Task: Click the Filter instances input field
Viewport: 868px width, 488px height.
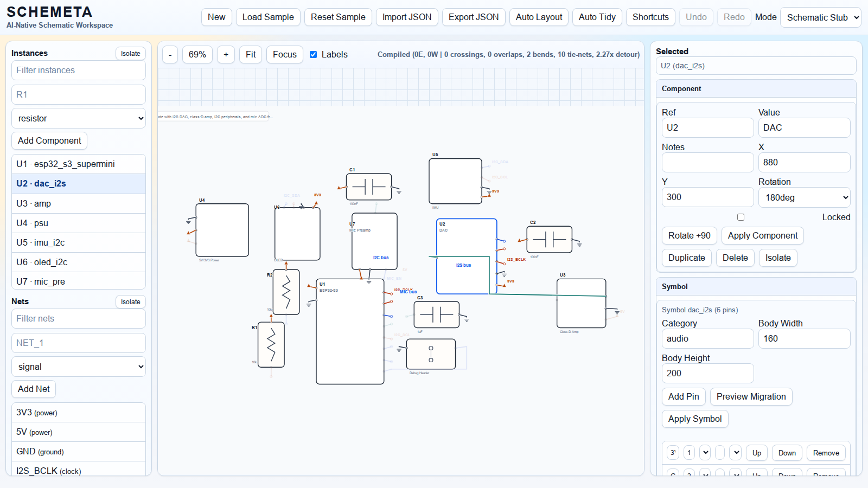Action: [x=79, y=70]
